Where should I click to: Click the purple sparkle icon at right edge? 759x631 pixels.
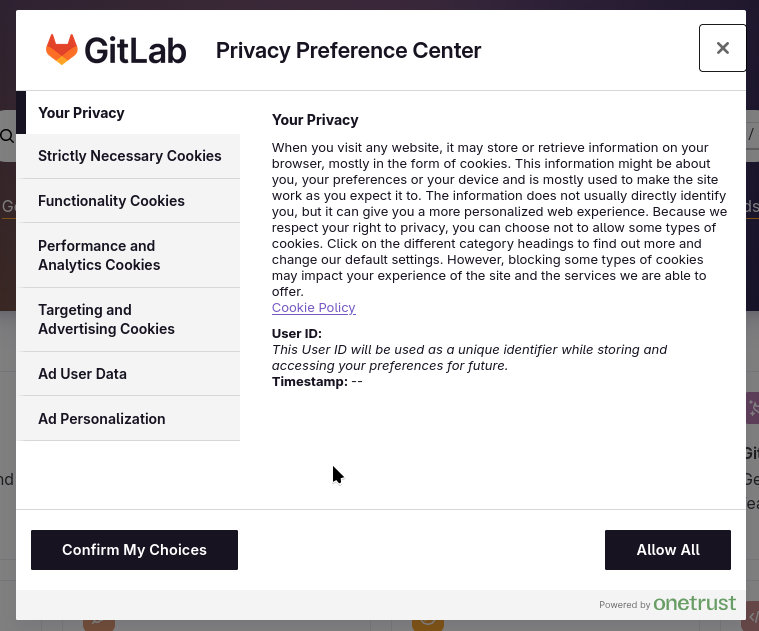click(x=753, y=408)
